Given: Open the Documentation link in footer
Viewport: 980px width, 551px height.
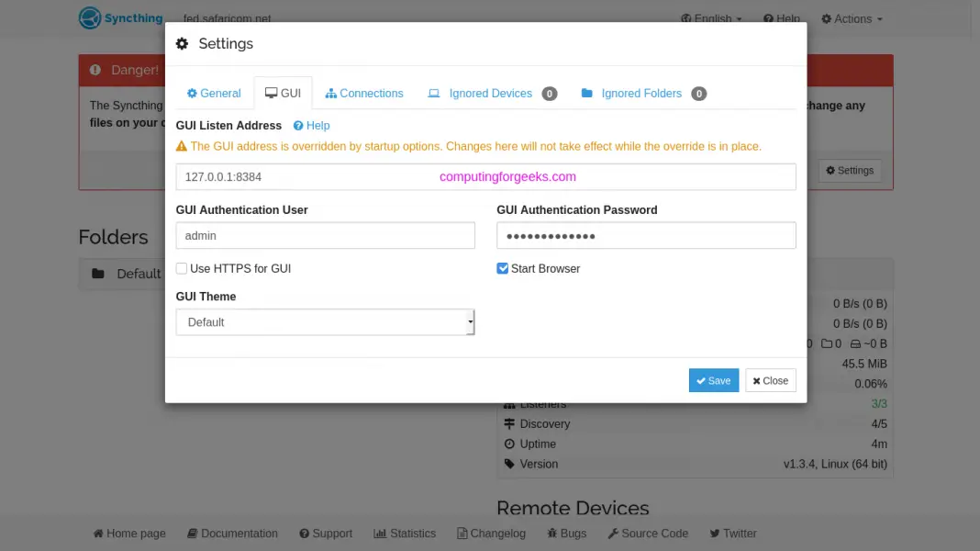Looking at the screenshot, I should 232,533.
